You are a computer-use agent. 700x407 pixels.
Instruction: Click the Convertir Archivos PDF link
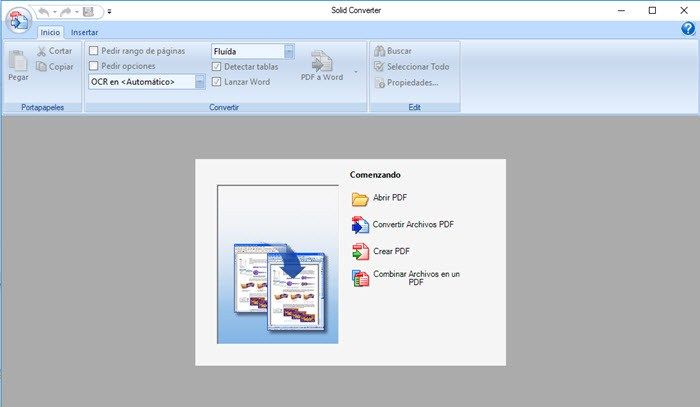click(403, 225)
